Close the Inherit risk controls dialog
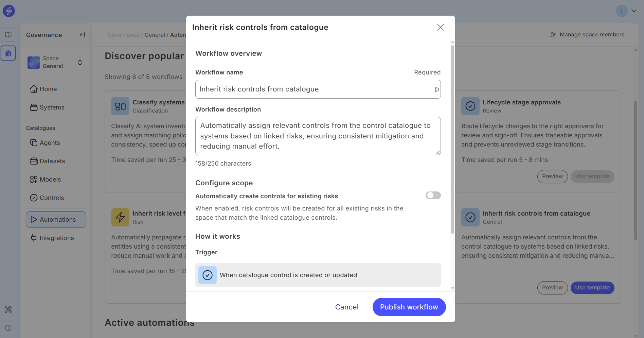 440,27
